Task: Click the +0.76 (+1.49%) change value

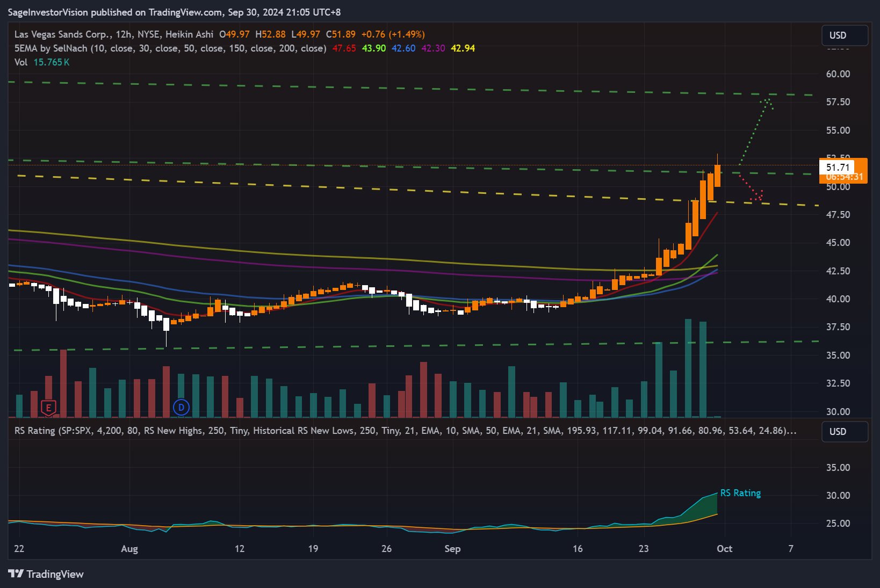Action: (x=393, y=34)
